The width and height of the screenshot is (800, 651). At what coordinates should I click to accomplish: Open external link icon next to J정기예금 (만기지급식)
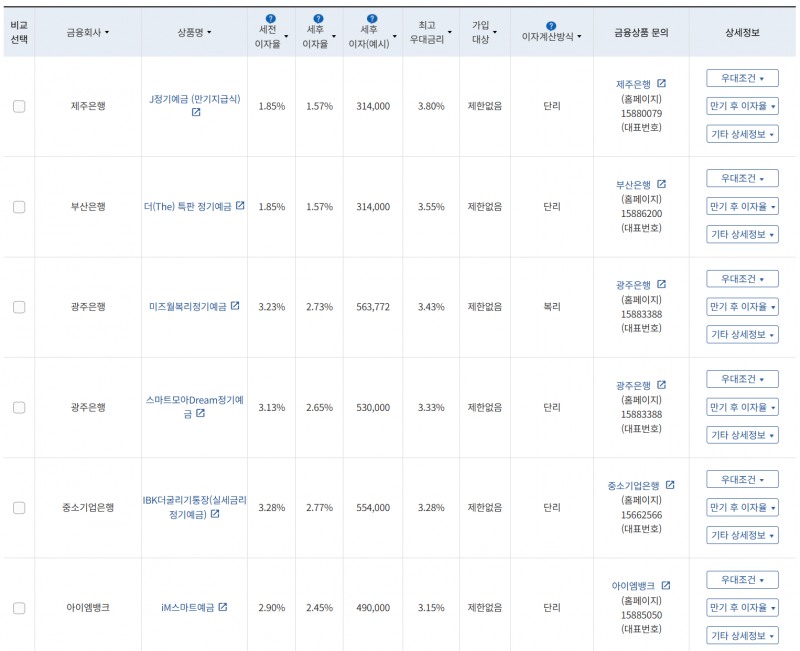pyautogui.click(x=196, y=112)
